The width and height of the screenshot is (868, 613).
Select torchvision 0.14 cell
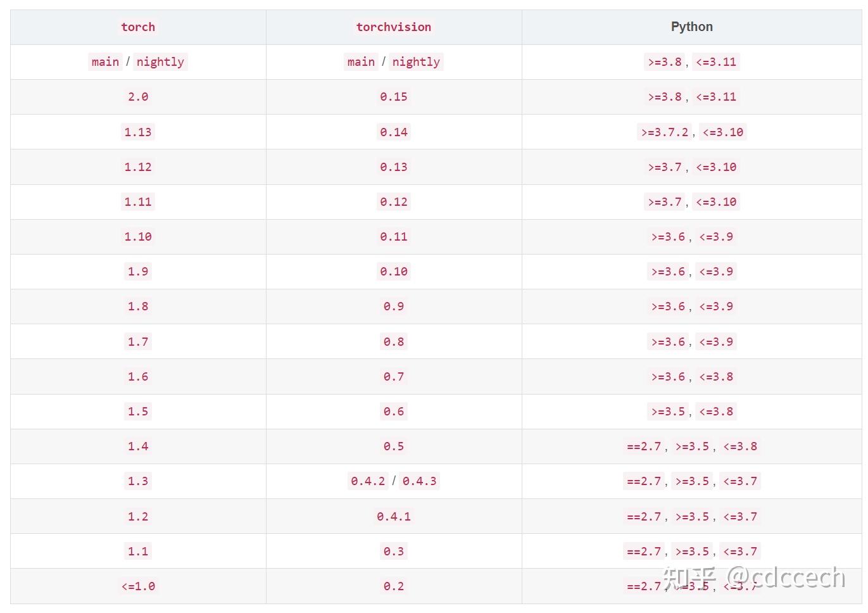(393, 132)
